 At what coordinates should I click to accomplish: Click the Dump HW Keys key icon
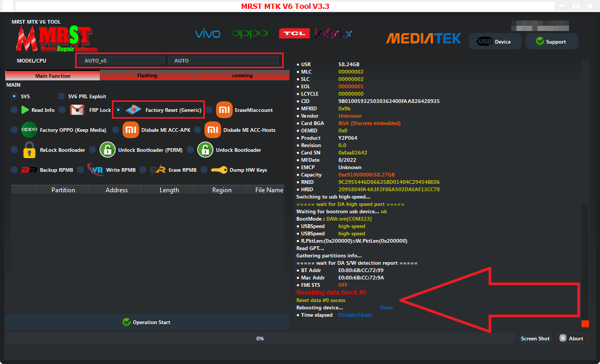(219, 170)
